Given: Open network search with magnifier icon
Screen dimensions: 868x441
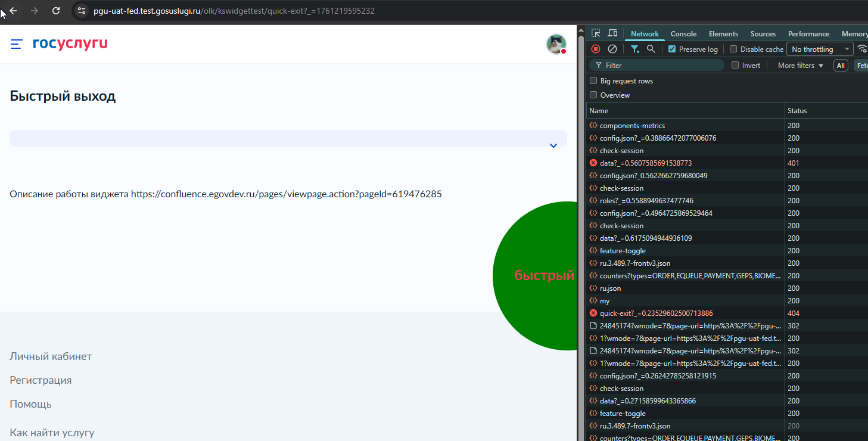Looking at the screenshot, I should tap(651, 49).
